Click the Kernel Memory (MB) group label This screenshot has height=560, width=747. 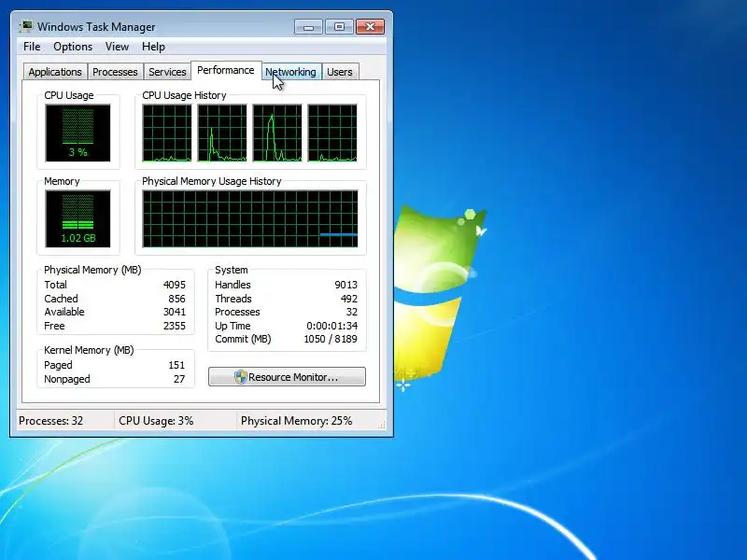click(89, 350)
